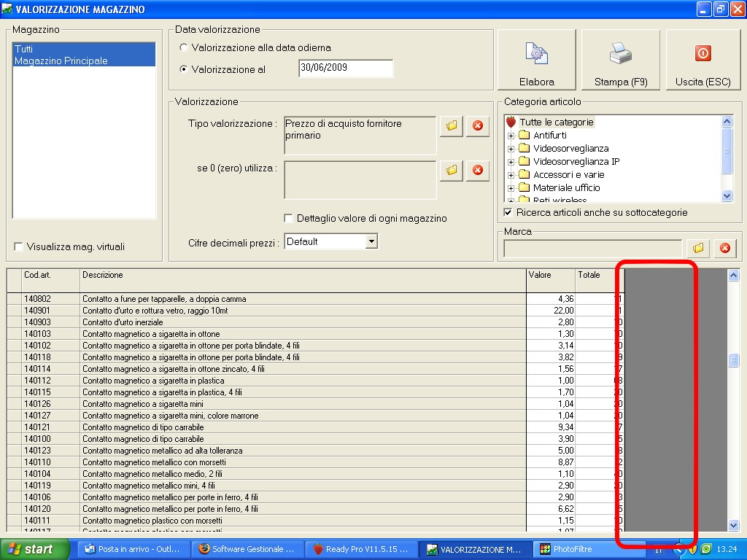Click the date field 30/06/2009
Image resolution: width=747 pixels, height=560 pixels.
click(x=346, y=68)
